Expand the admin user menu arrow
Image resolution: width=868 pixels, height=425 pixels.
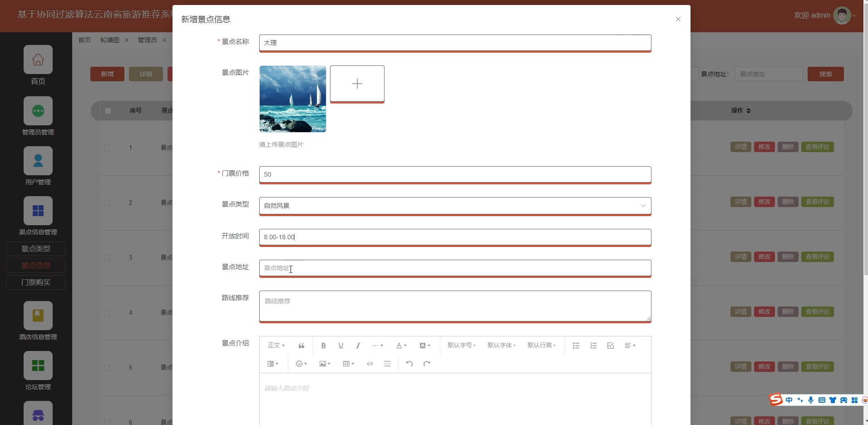(854, 15)
